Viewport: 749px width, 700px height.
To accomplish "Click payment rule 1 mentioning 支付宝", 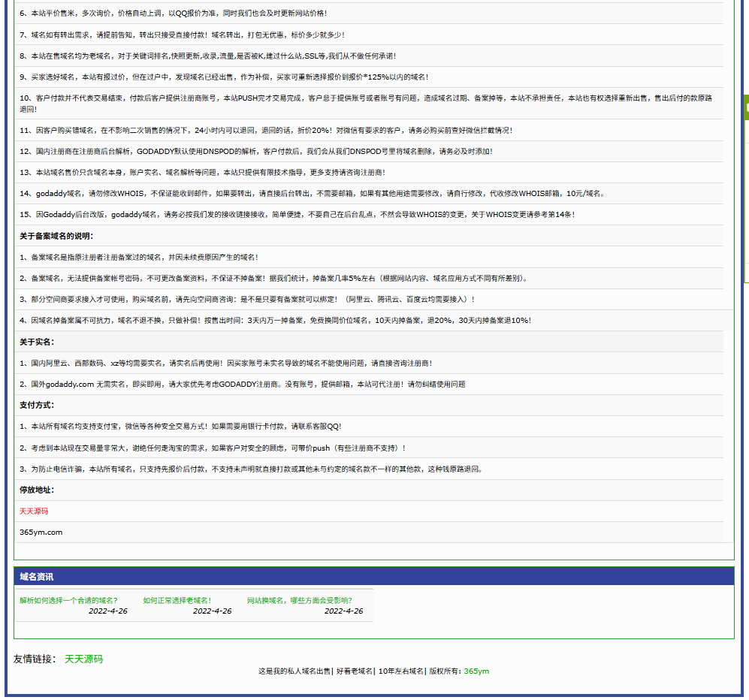I will [180, 427].
